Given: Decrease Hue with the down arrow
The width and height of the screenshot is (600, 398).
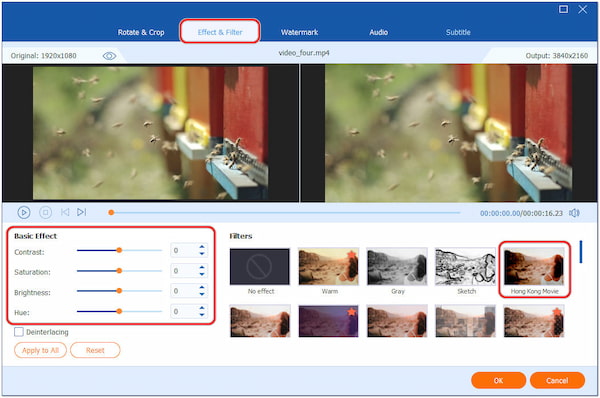Looking at the screenshot, I should pos(202,314).
